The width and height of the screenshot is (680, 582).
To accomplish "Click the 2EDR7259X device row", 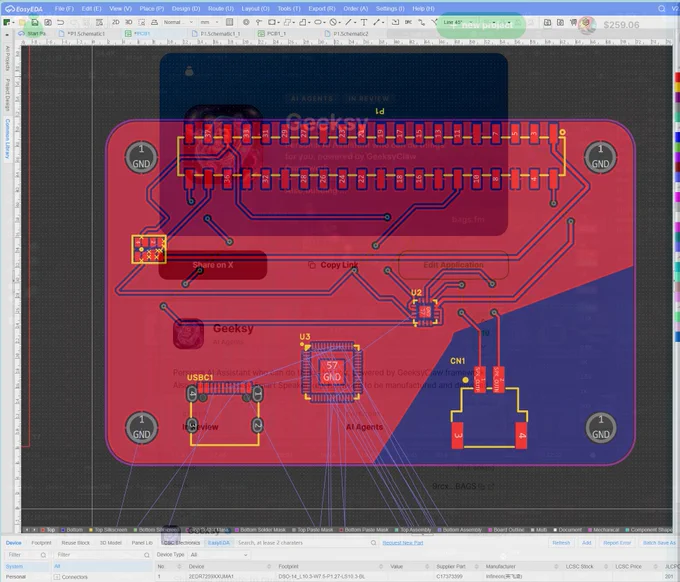I will point(415,577).
